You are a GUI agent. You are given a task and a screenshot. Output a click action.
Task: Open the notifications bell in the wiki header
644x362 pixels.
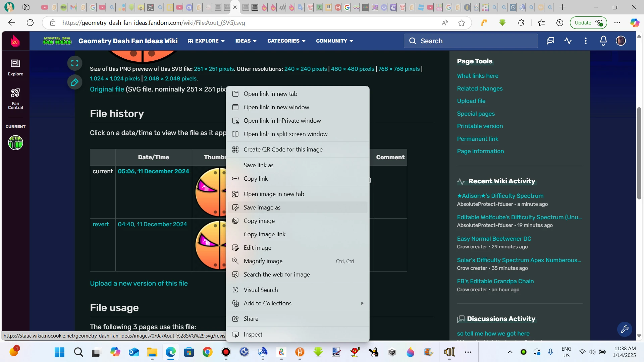click(x=603, y=41)
